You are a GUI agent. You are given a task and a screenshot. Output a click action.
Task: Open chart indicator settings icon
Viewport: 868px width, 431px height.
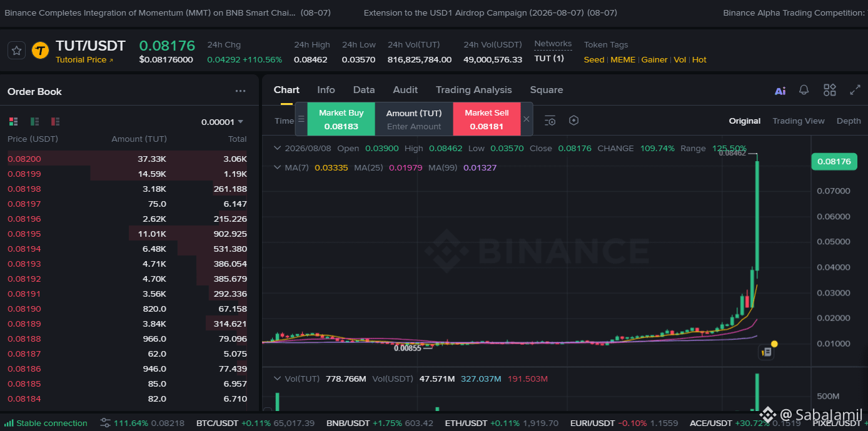click(x=550, y=121)
